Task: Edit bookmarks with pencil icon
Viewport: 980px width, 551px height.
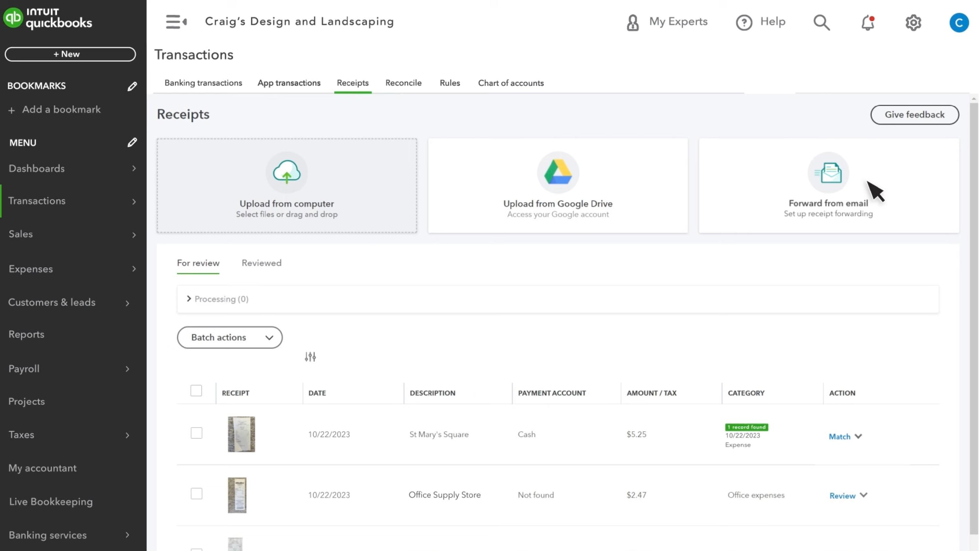Action: pyautogui.click(x=132, y=86)
